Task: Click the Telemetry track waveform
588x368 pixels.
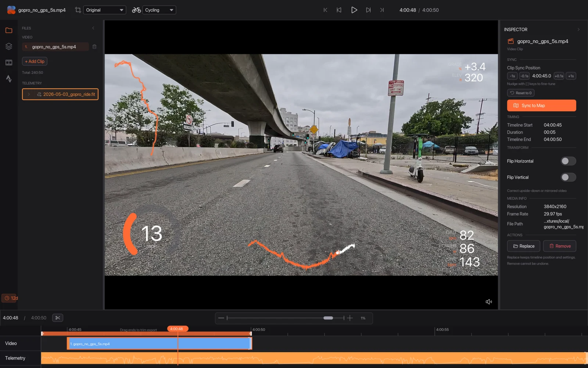Action: pyautogui.click(x=314, y=358)
